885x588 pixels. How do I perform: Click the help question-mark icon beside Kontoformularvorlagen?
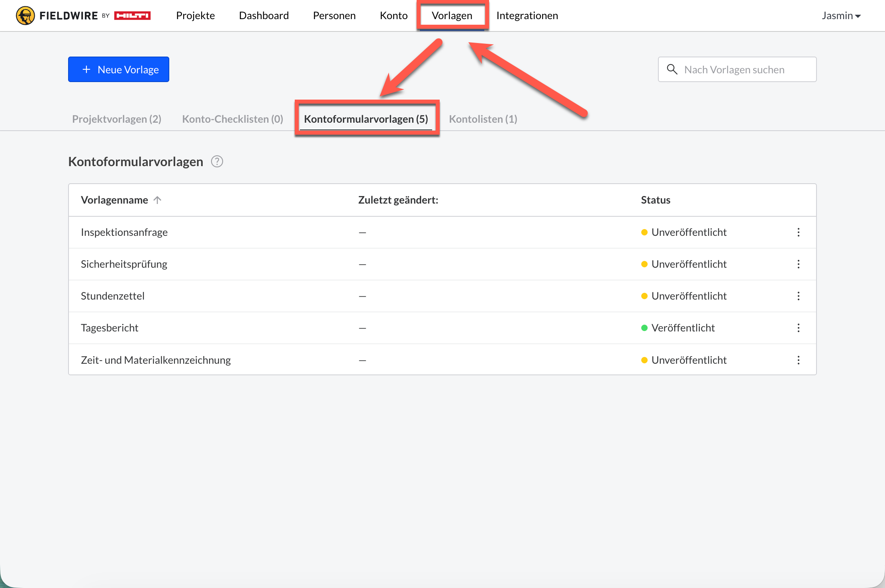tap(217, 162)
